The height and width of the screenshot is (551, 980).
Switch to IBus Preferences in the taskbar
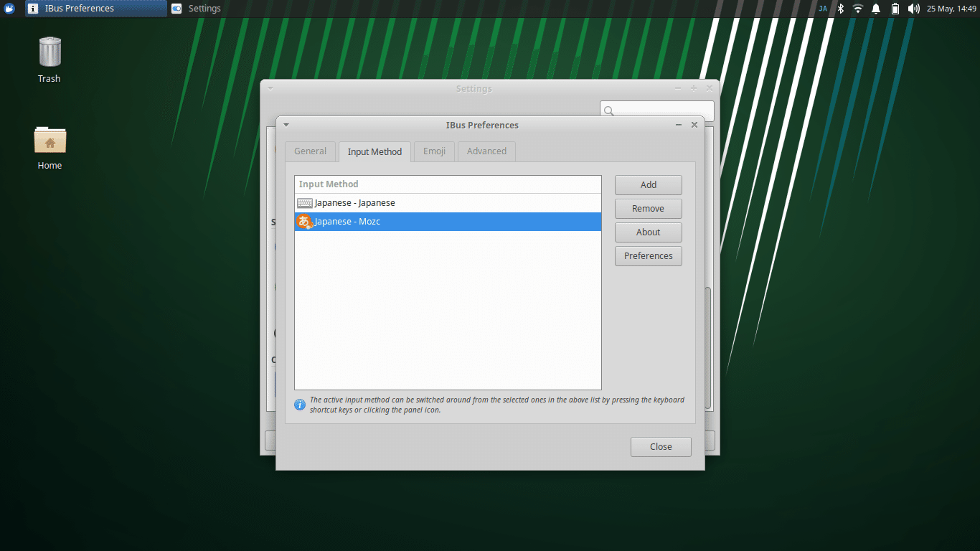(96, 9)
